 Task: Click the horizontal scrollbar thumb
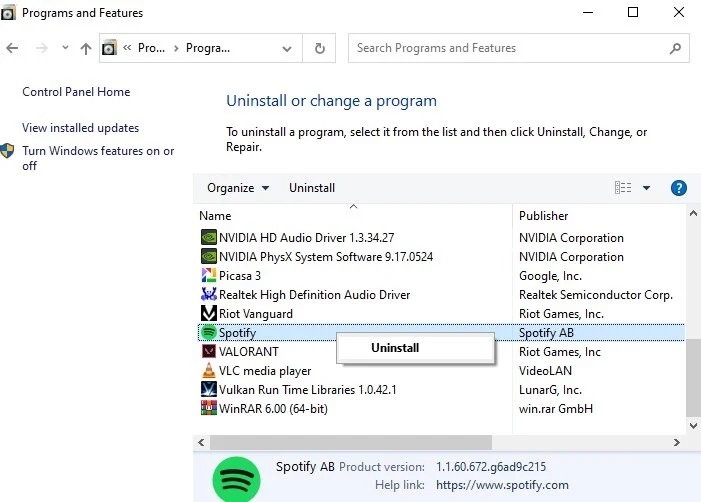tap(351, 443)
